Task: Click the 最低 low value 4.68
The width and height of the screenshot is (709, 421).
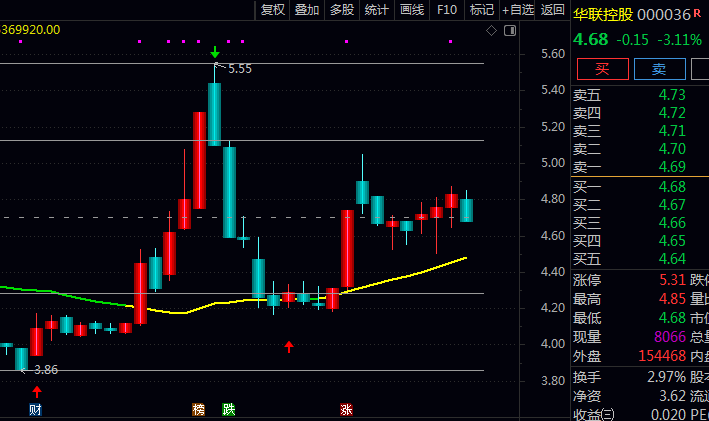Action: click(672, 318)
